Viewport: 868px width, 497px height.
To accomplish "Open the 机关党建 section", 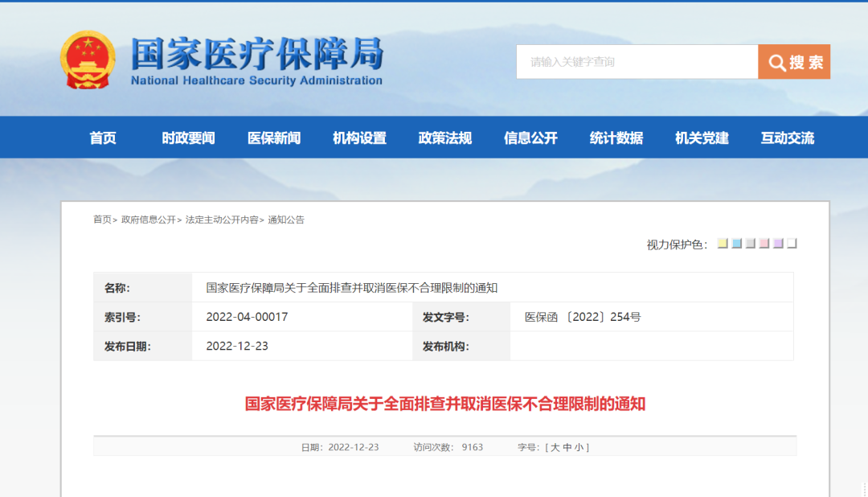I will [700, 138].
